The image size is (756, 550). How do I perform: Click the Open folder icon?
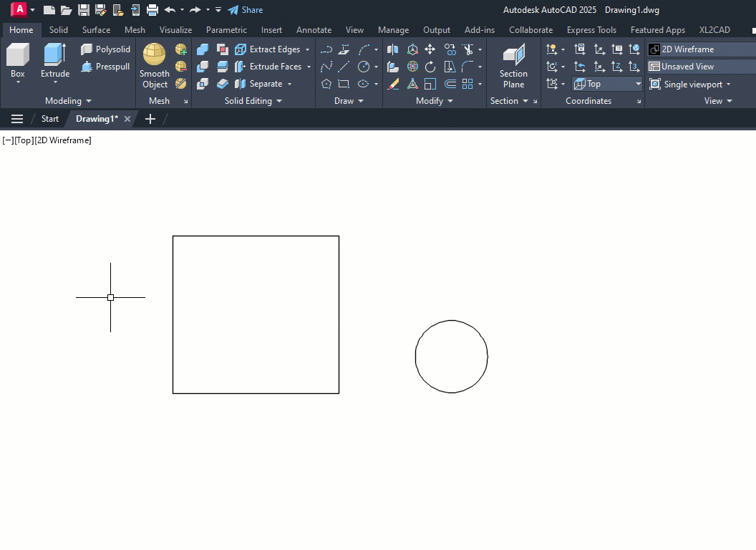pyautogui.click(x=66, y=9)
